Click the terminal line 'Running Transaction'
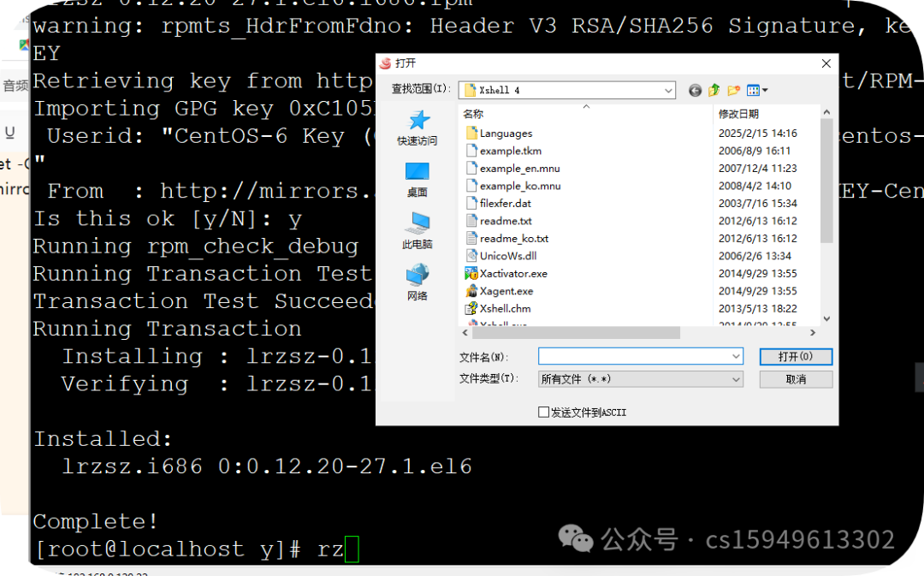 [168, 329]
